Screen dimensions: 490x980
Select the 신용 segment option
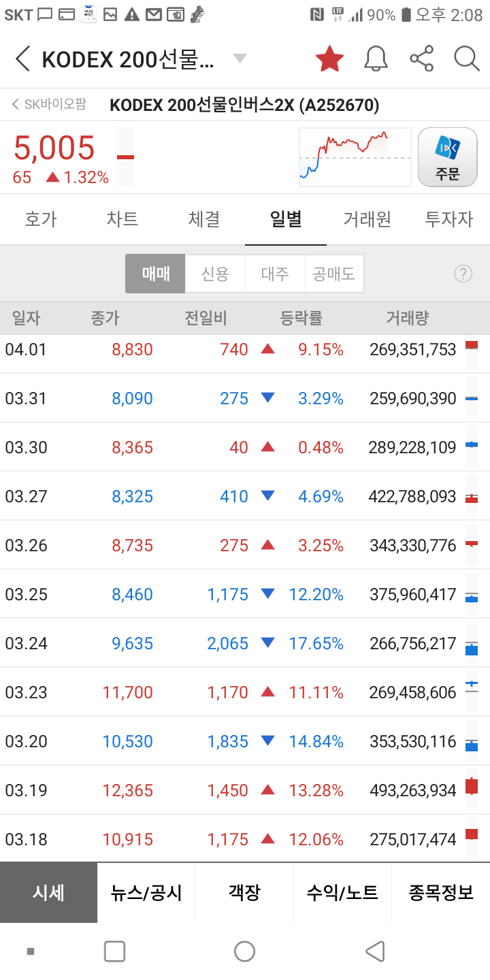coord(215,274)
